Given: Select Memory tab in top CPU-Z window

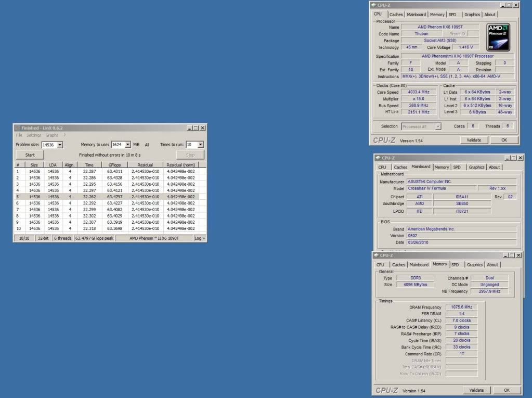Looking at the screenshot, I should pyautogui.click(x=437, y=15).
